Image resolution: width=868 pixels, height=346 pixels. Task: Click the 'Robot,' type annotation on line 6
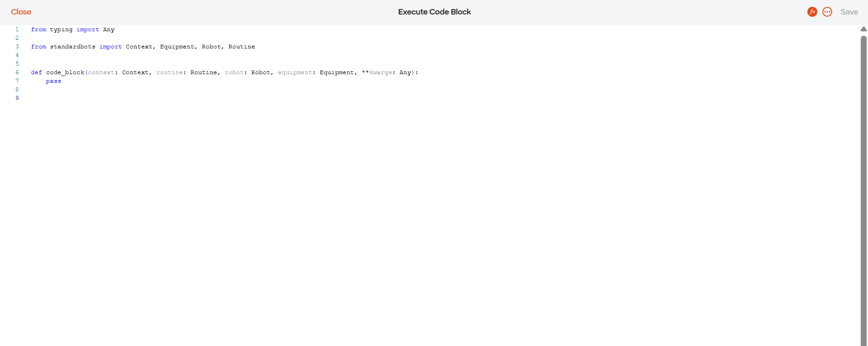(x=262, y=72)
